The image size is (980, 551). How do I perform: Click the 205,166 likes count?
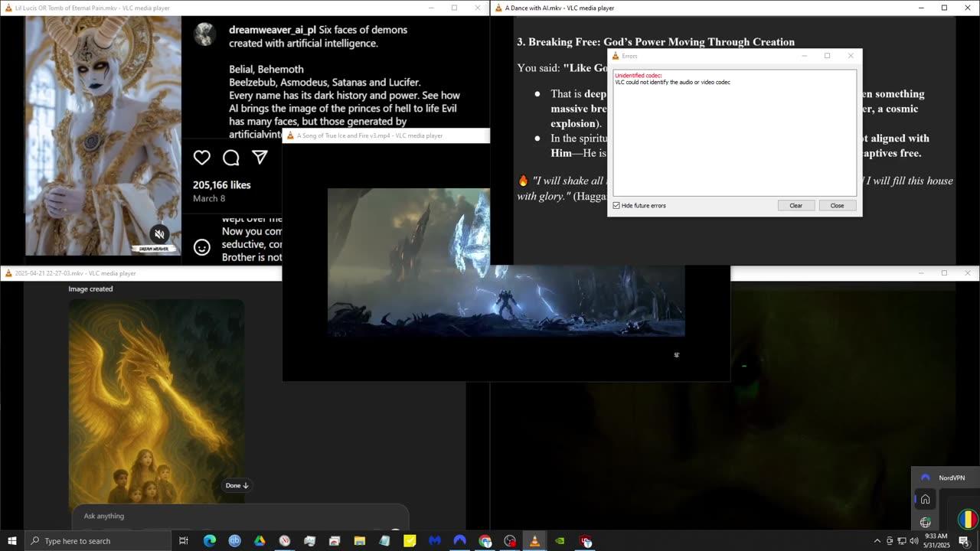pos(222,184)
